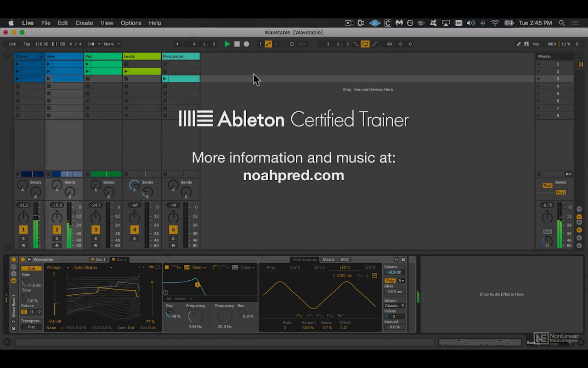The height and width of the screenshot is (368, 588).
Task: Open the Options menu
Action: (x=131, y=23)
